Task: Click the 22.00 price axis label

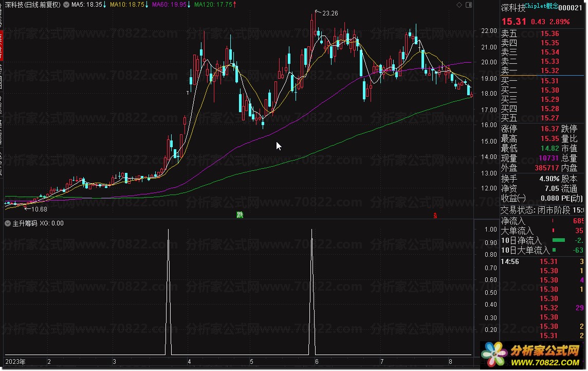Action: 489,31
